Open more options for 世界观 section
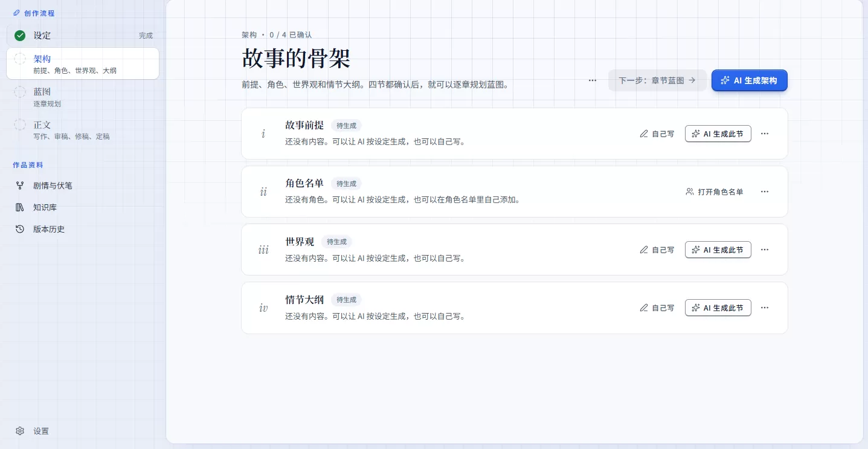 click(x=765, y=250)
